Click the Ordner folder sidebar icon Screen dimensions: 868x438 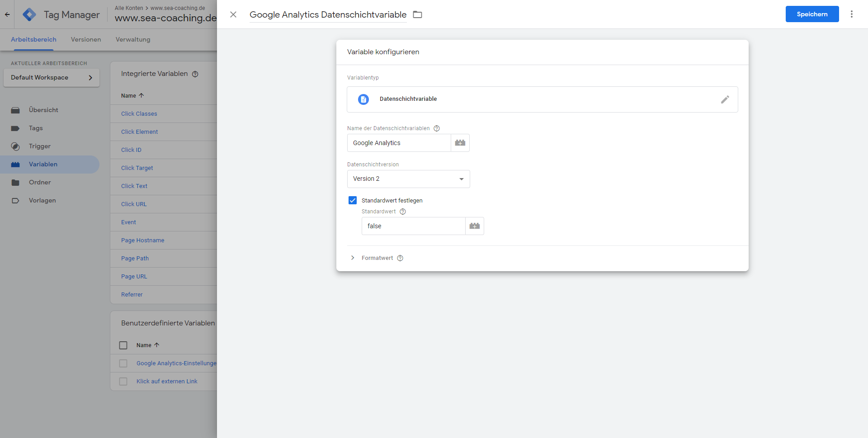(x=15, y=183)
